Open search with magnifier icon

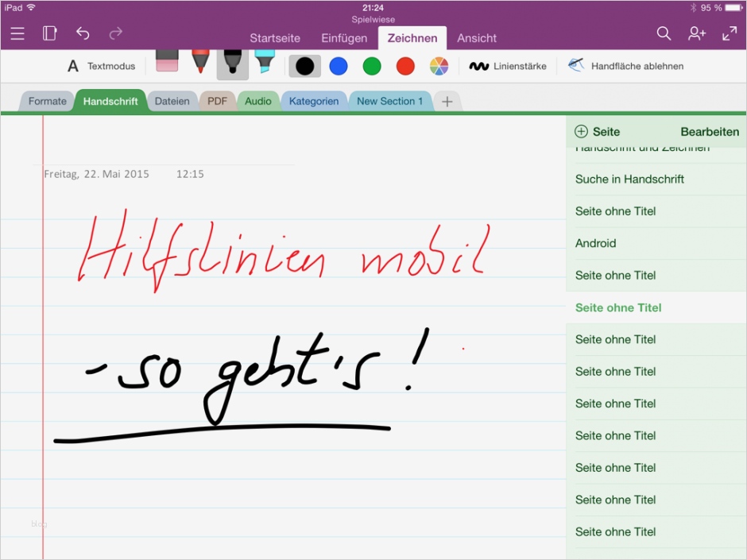(664, 33)
